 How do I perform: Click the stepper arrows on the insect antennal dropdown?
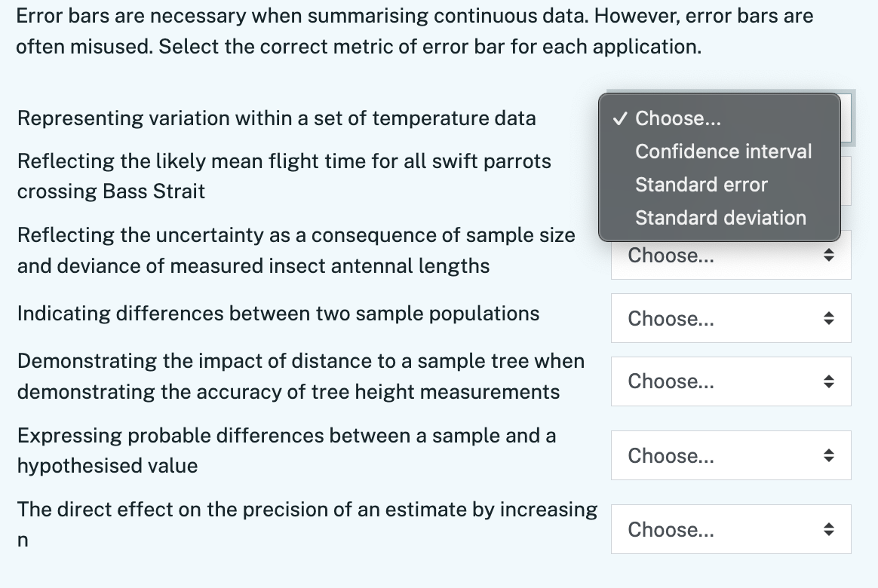(x=830, y=255)
